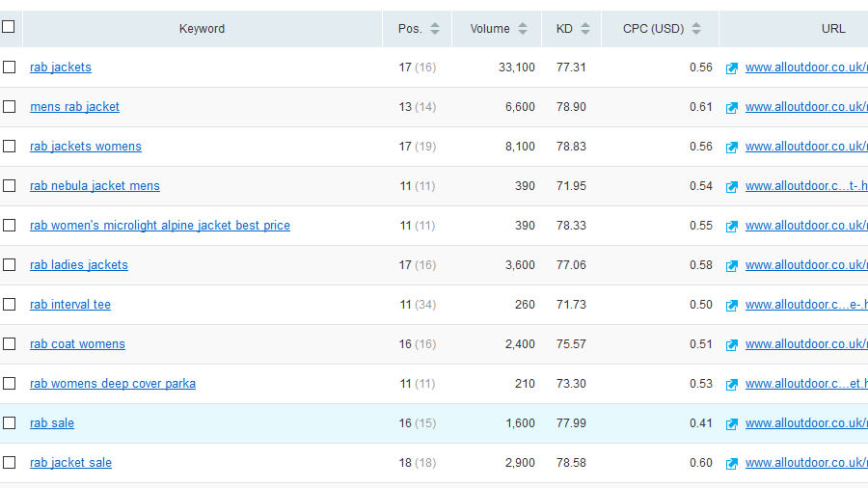Image resolution: width=868 pixels, height=488 pixels.
Task: Open external link icon for rab nebula jacket mens
Action: 732,187
